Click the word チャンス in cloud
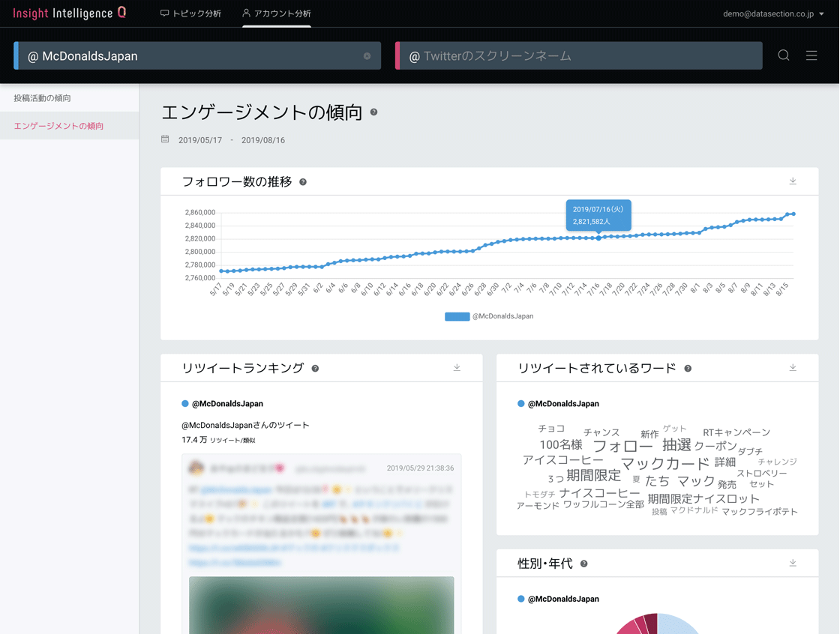This screenshot has width=840, height=634. pyautogui.click(x=601, y=432)
